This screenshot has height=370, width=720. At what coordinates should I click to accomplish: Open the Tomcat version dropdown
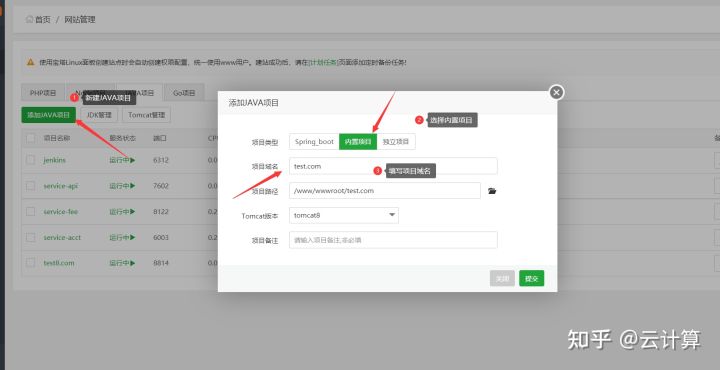344,215
